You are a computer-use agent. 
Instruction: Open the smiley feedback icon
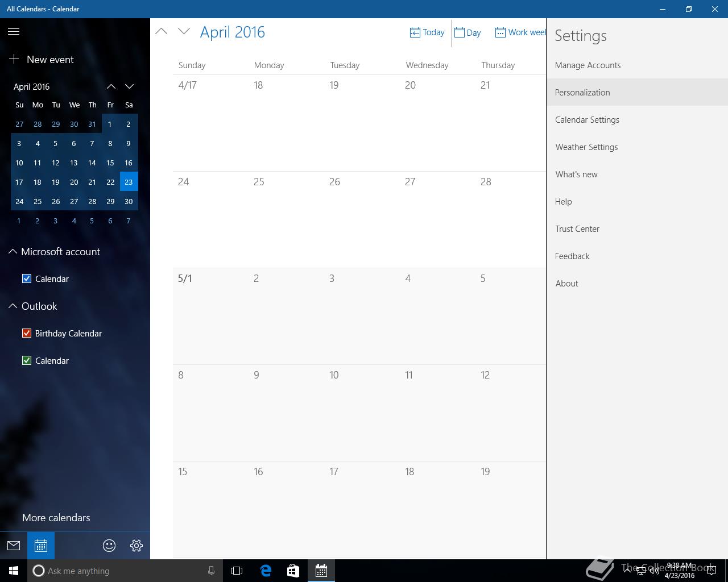(109, 546)
